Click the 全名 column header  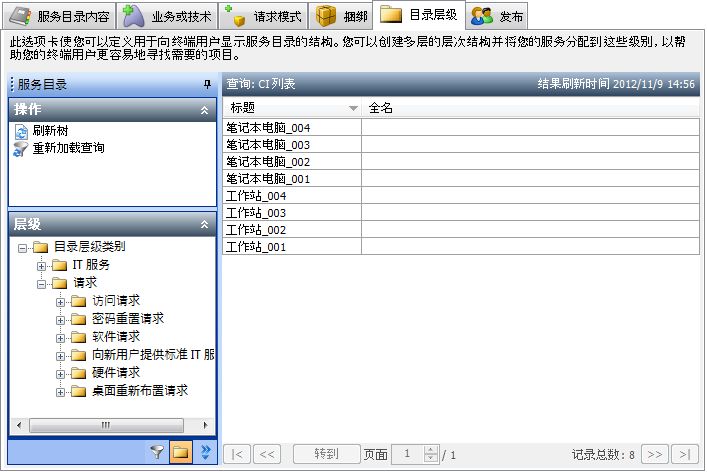[x=530, y=108]
